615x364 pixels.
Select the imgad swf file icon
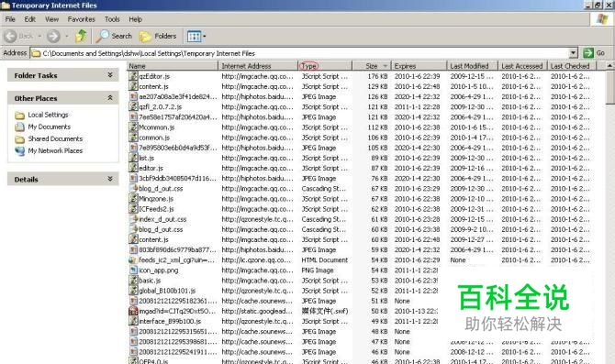click(133, 311)
